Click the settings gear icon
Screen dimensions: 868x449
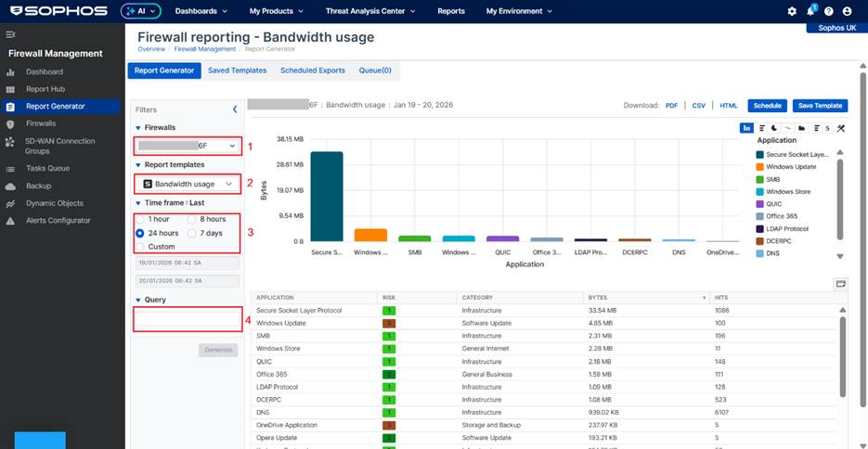click(x=792, y=11)
